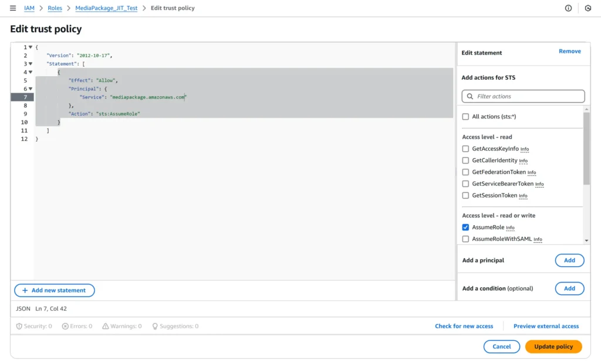Click the Errors status icon
The image size is (601, 364).
(65, 326)
